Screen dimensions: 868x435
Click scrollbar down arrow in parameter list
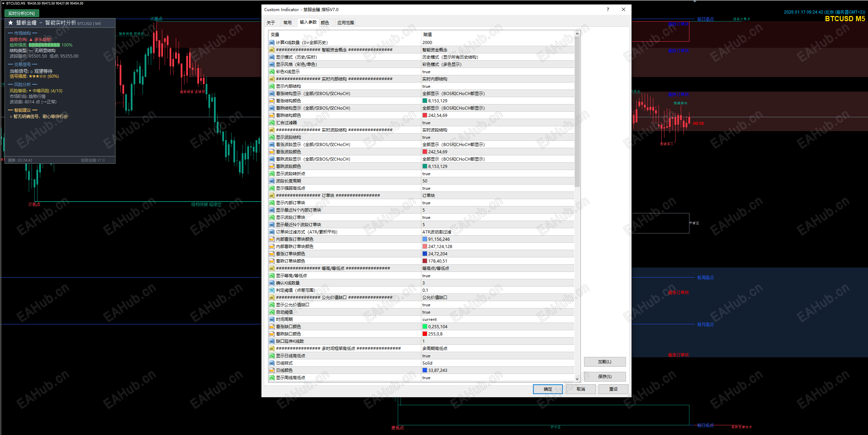(577, 379)
